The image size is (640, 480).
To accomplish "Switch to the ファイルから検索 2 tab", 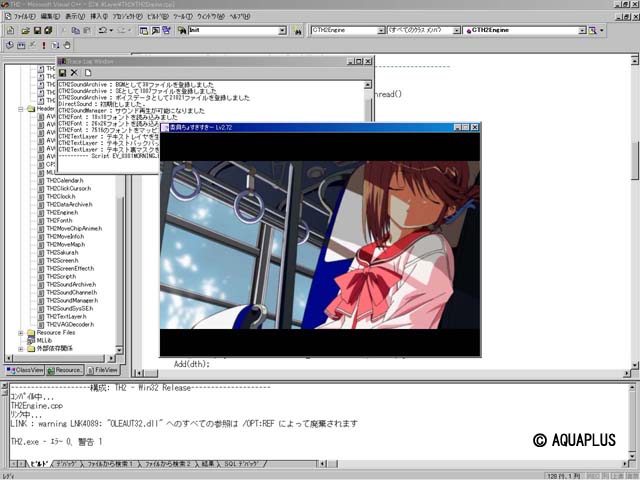I will pos(168,464).
